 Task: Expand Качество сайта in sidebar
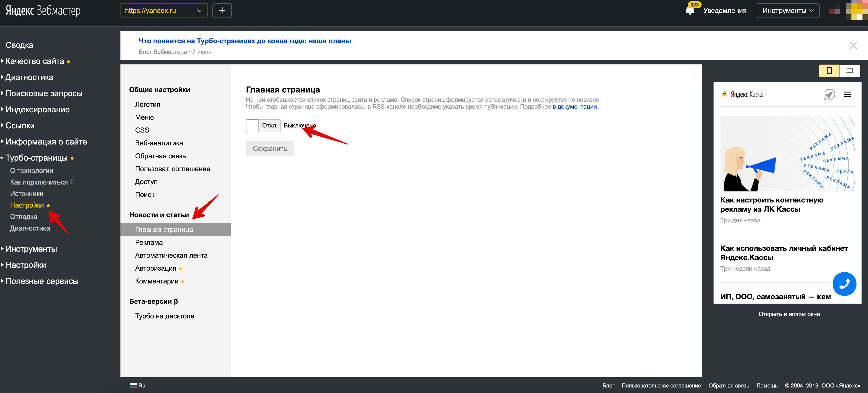(35, 61)
